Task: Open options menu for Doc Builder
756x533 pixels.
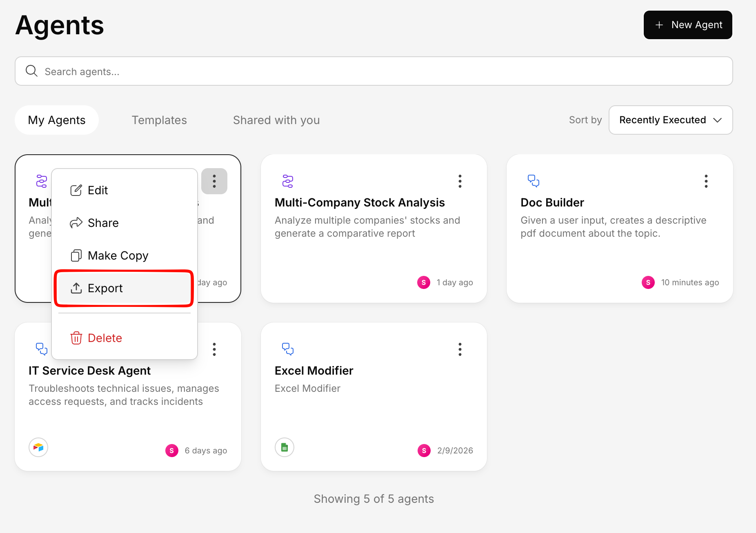Action: (706, 181)
